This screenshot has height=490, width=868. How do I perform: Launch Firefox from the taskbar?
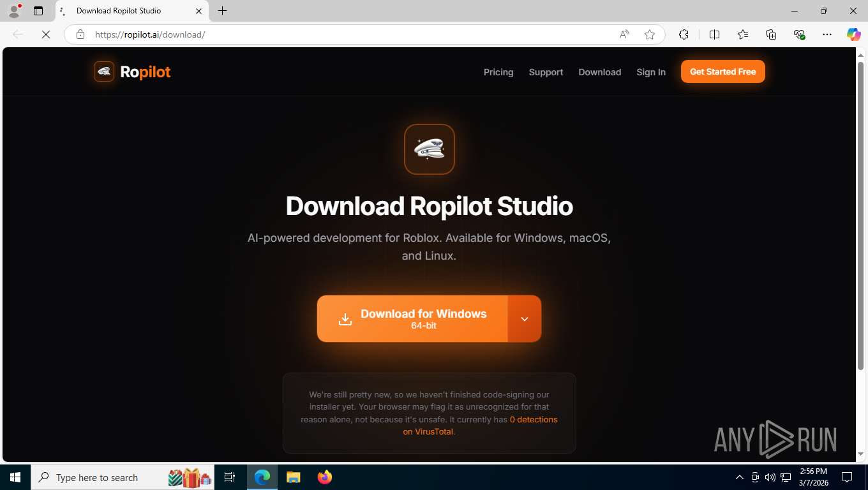(x=325, y=477)
